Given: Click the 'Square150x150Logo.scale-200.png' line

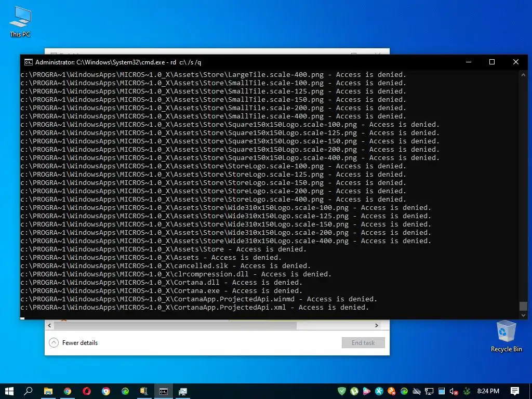Looking at the screenshot, I should [230, 149].
